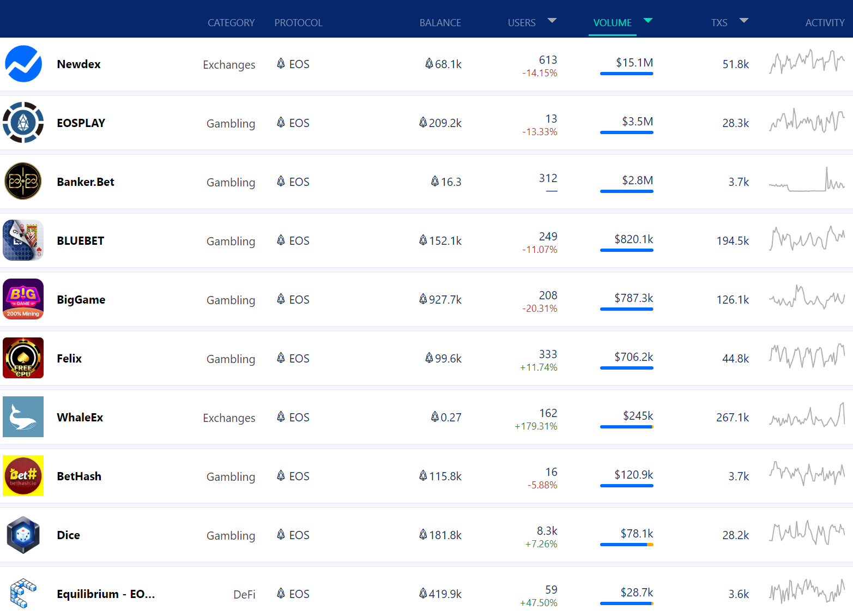Screen dimensions: 853x616
Task: Click Newdex $15.1M volume bar
Action: [x=627, y=74]
